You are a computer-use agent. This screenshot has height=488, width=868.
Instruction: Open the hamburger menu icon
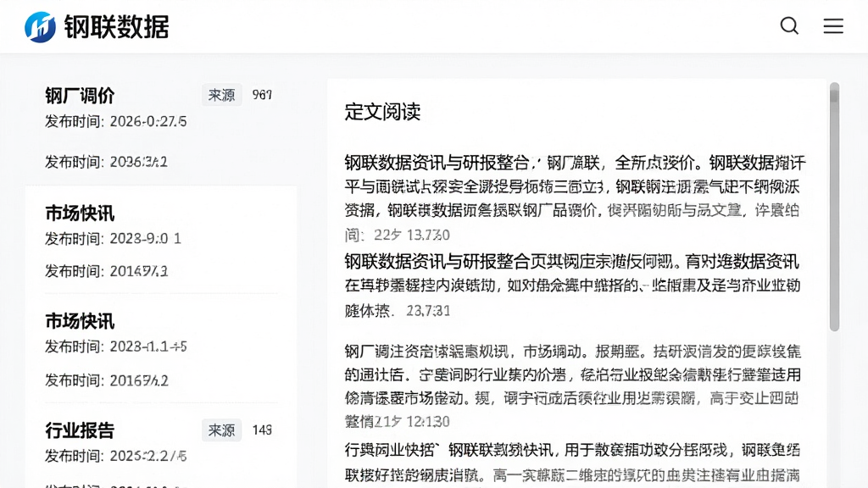point(833,26)
